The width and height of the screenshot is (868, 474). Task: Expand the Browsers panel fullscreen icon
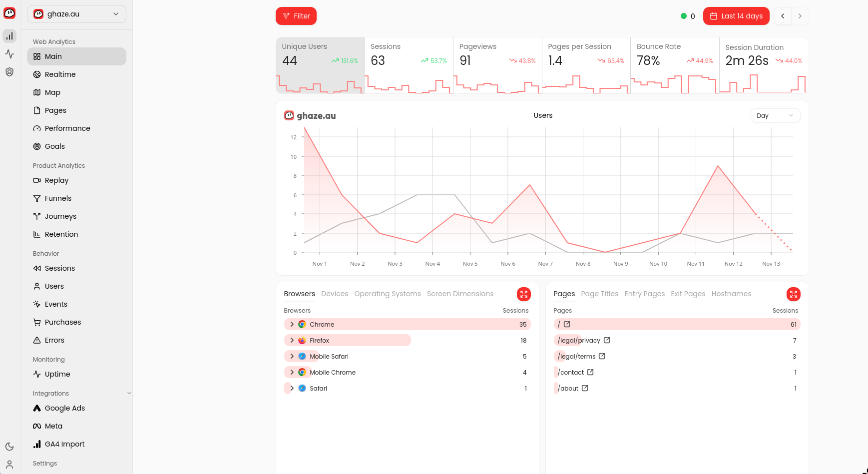coord(523,294)
